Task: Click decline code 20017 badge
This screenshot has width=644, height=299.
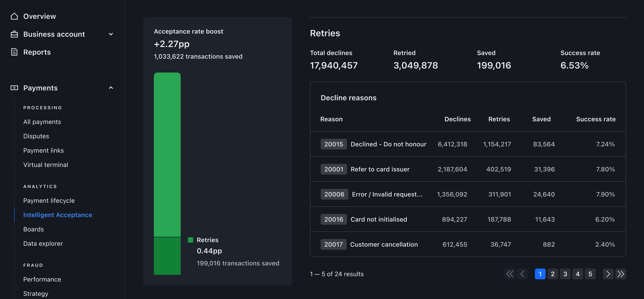Action: click(333, 244)
